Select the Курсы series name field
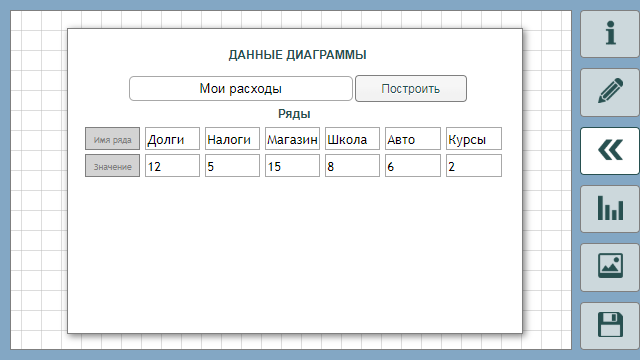This screenshot has height=360, width=640. (474, 139)
